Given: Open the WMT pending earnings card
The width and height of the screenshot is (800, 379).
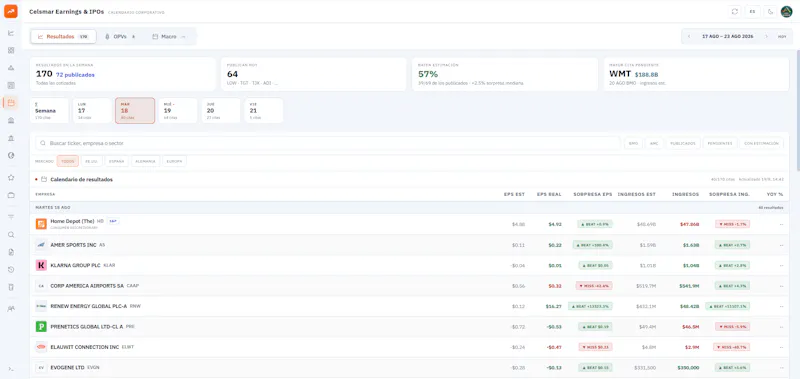Looking at the screenshot, I should tap(696, 74).
